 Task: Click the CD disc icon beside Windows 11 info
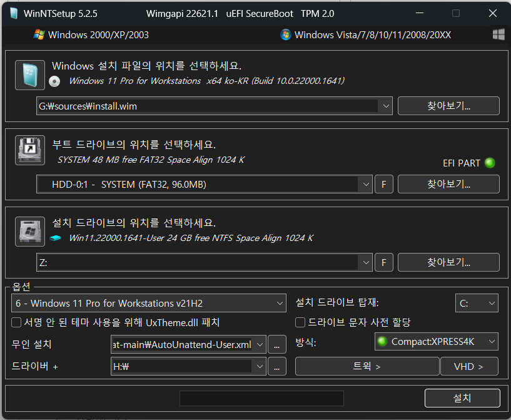54,81
